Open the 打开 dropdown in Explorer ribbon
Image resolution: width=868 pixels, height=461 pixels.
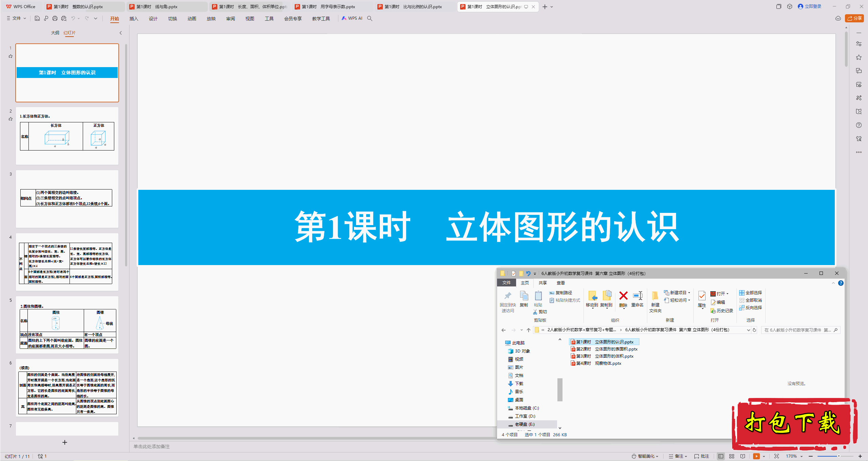point(719,294)
